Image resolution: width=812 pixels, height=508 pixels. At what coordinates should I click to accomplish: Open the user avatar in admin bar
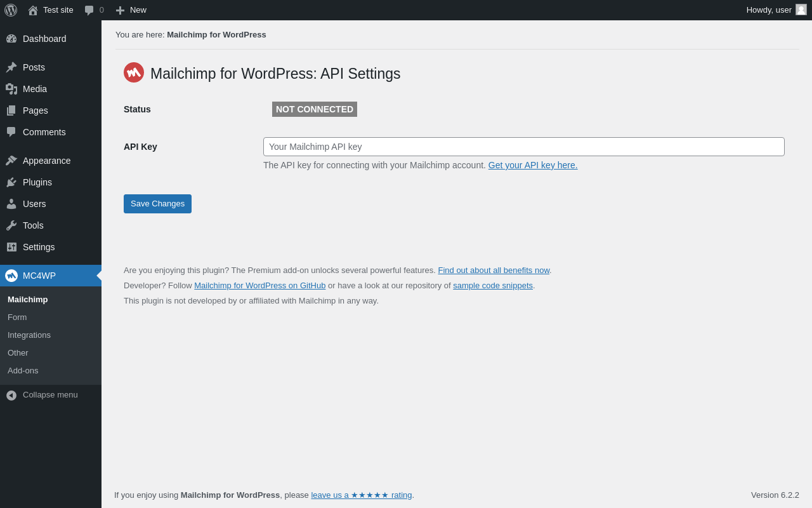[x=801, y=10]
